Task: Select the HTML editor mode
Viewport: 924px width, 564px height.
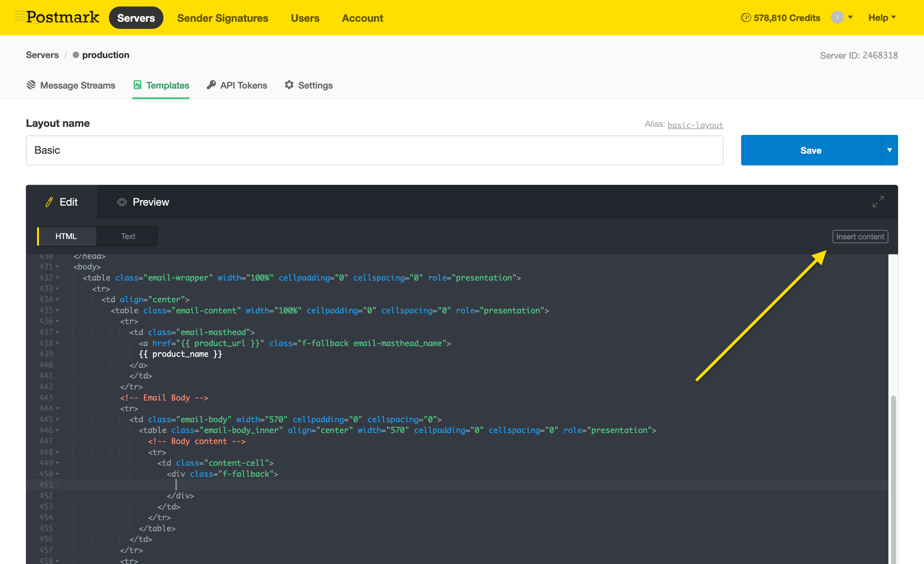Action: [66, 236]
